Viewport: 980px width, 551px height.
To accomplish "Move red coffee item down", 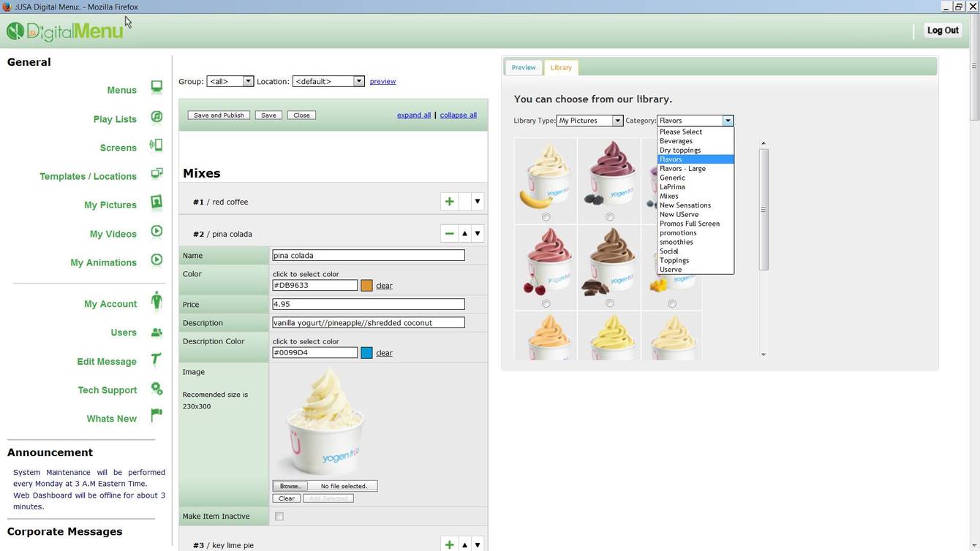I will point(477,202).
